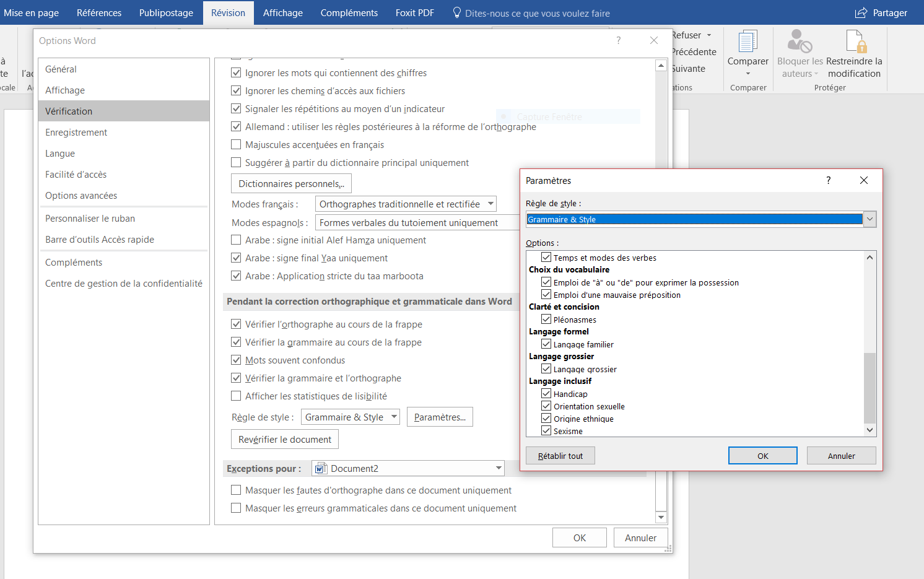Close the Options Word dialog with X
Image resolution: width=924 pixels, height=579 pixels.
coord(654,40)
